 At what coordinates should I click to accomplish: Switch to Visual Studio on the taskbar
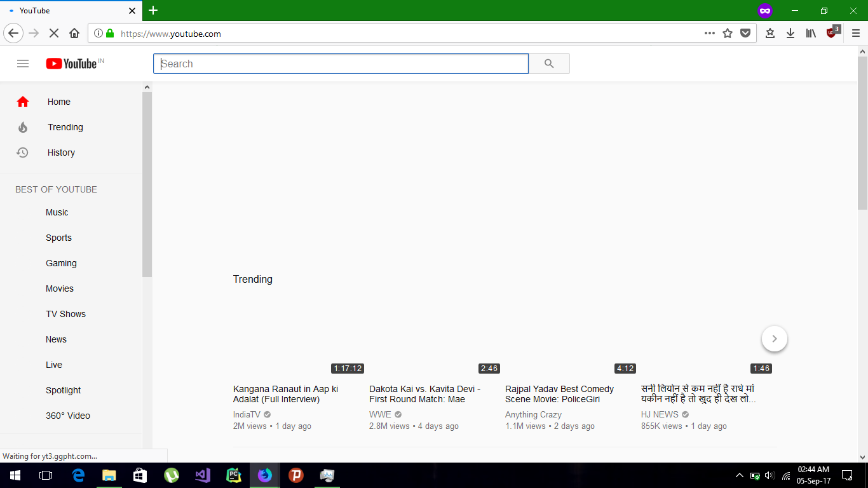[x=203, y=475]
